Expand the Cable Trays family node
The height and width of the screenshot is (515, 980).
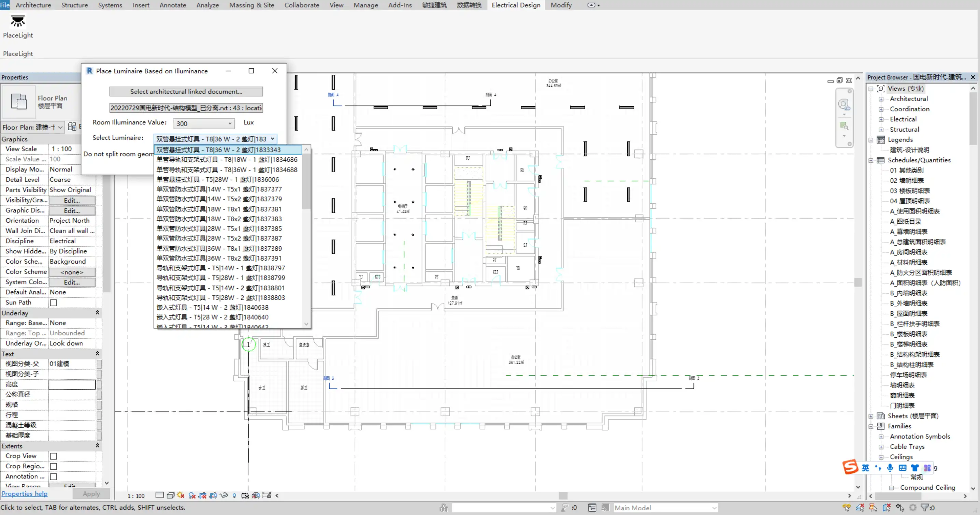[x=881, y=447]
